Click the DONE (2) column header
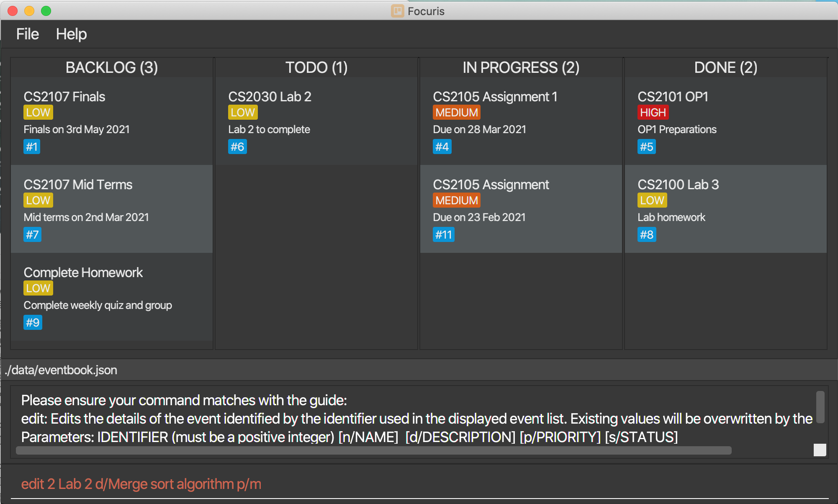838x504 pixels. [725, 67]
